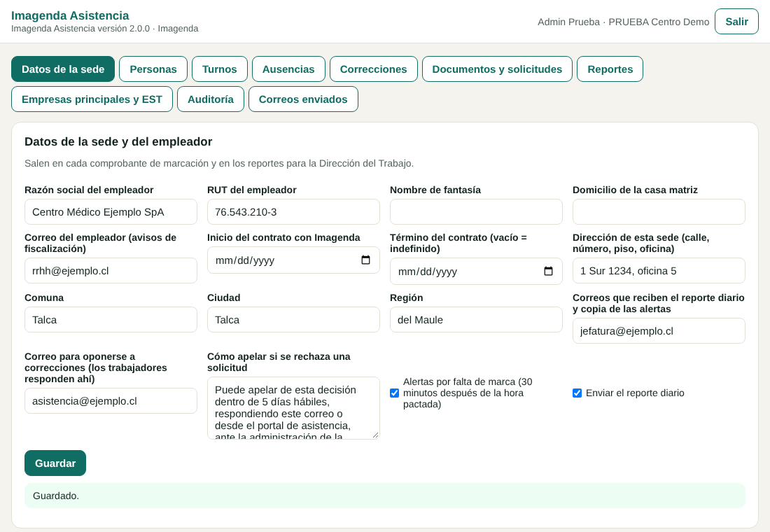Open Documentos y solicitudes tab
The width and height of the screenshot is (770, 532).
pyautogui.click(x=497, y=69)
